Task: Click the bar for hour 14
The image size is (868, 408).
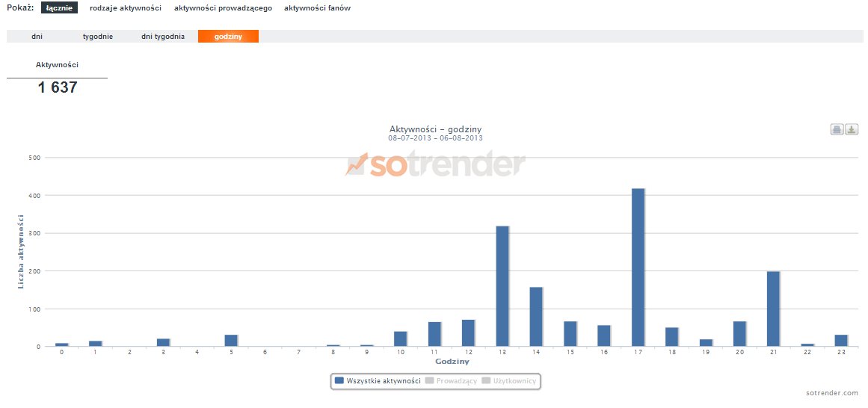Action: (x=536, y=317)
